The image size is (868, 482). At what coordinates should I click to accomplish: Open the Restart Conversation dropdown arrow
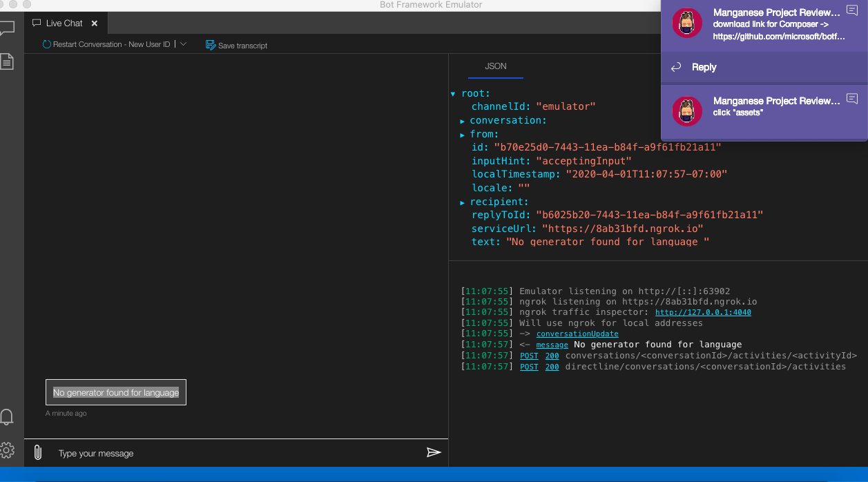click(x=183, y=44)
